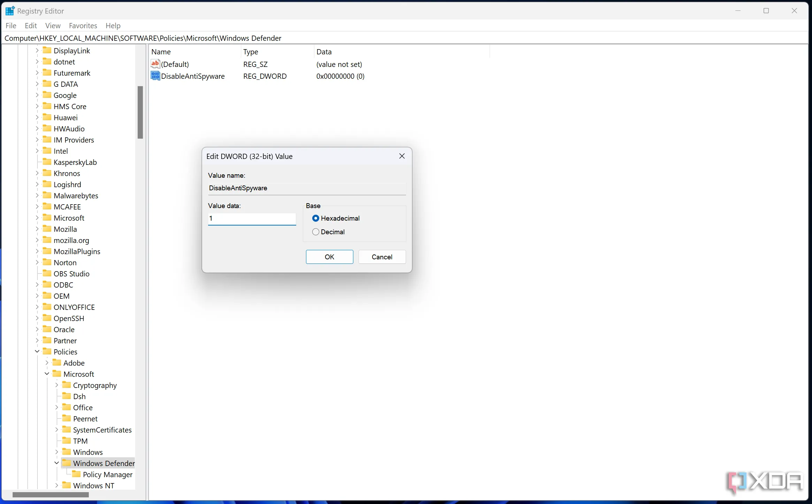This screenshot has height=504, width=812.
Task: Click the Huawei folder icon
Action: pos(47,117)
